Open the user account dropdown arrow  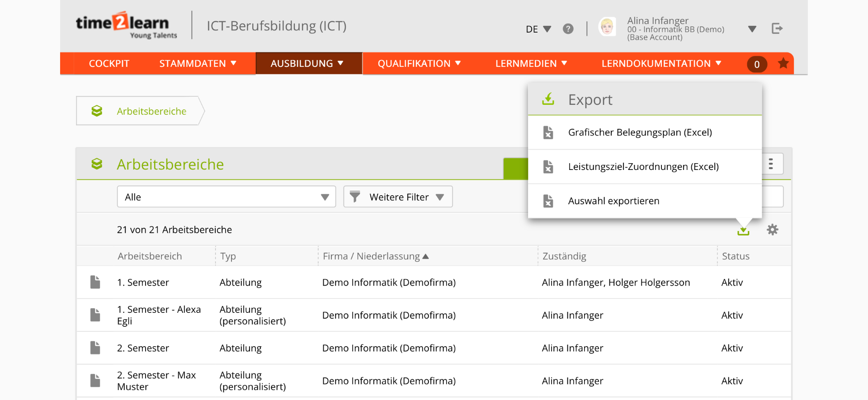[752, 29]
